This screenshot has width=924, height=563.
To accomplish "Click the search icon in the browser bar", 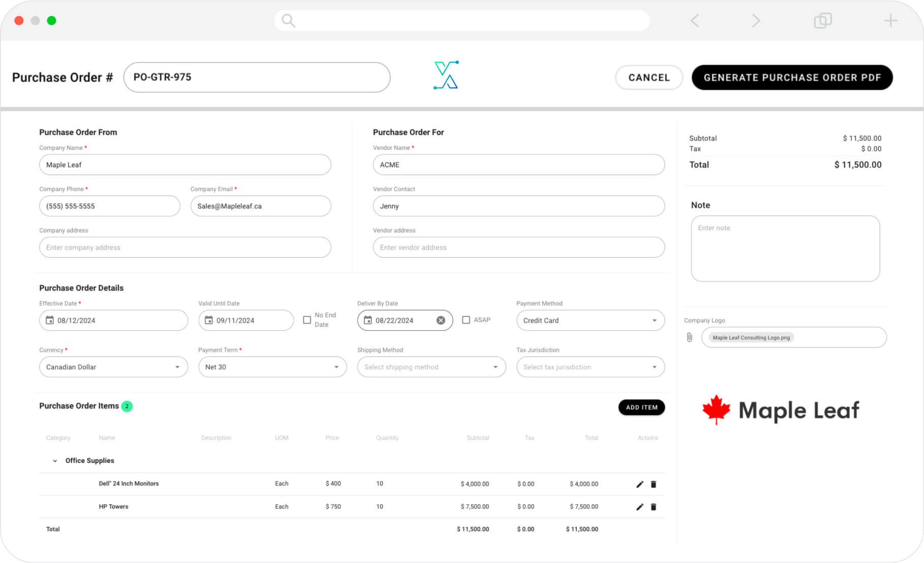I will 288,20.
